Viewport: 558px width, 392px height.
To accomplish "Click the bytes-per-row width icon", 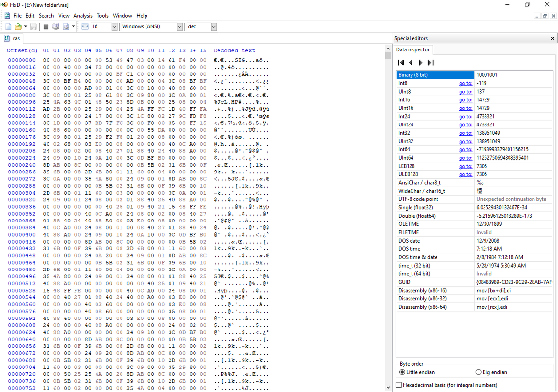I will click(85, 26).
